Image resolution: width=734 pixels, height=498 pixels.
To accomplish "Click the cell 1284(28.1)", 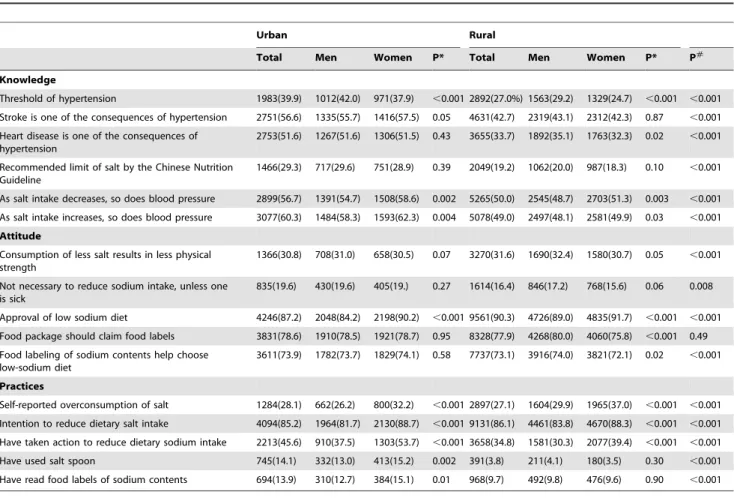I will [279, 405].
